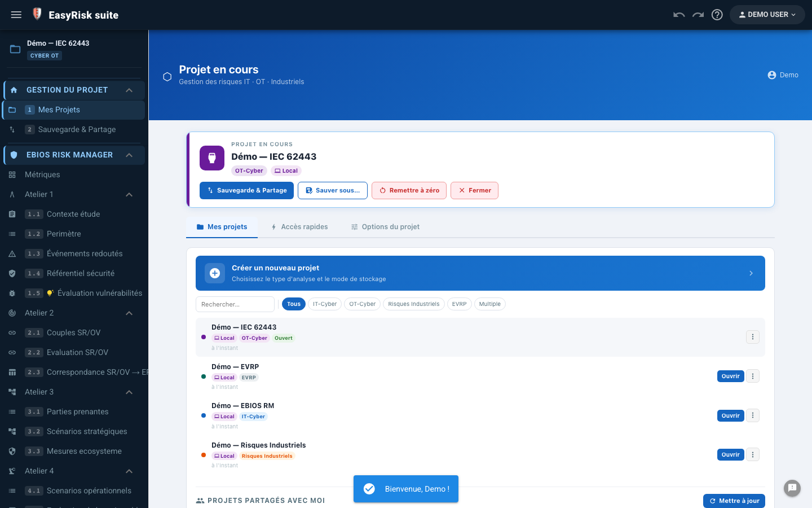This screenshot has width=812, height=508.
Task: Switch to Options du projet tab
Action: tap(385, 227)
